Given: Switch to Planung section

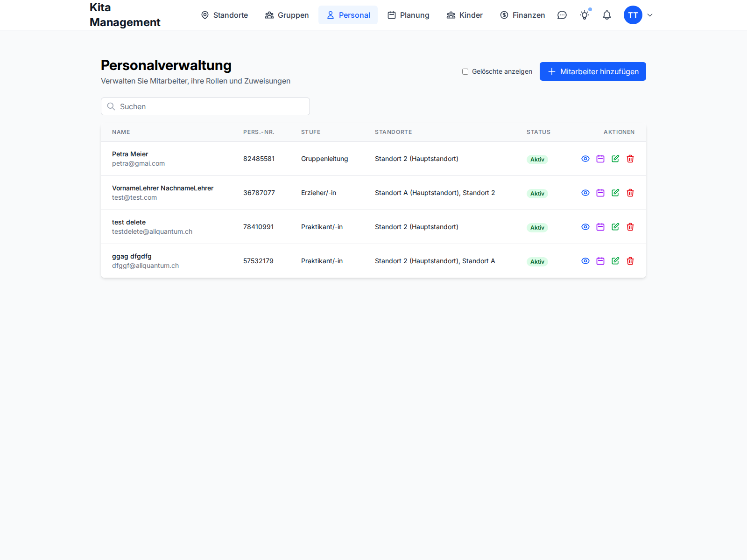Looking at the screenshot, I should pos(409,15).
